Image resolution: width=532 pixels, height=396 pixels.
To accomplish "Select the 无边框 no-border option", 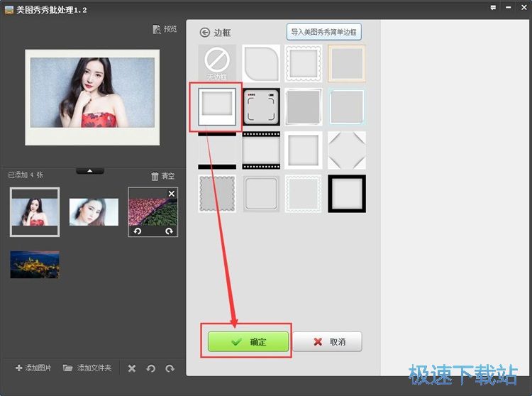I will click(x=217, y=63).
